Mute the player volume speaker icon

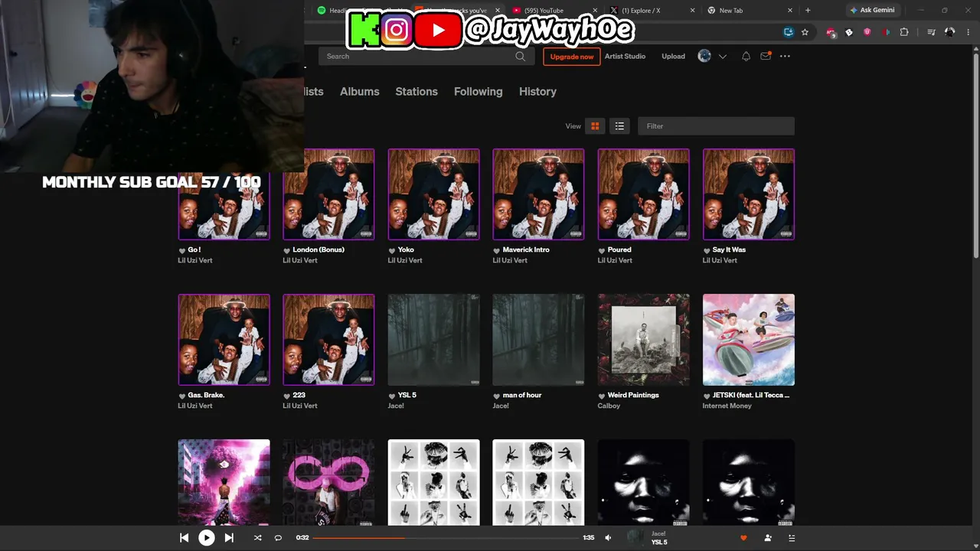(608, 538)
